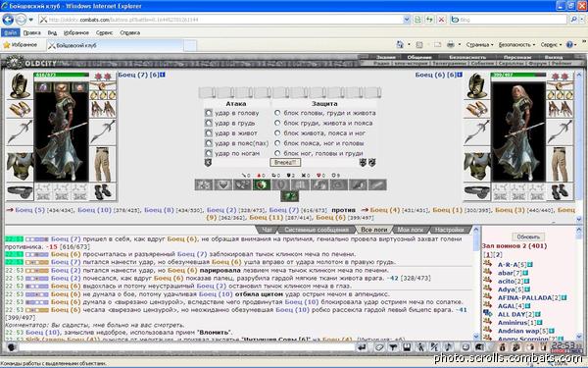Open the Файл menu
The width and height of the screenshot is (588, 368).
click(10, 32)
